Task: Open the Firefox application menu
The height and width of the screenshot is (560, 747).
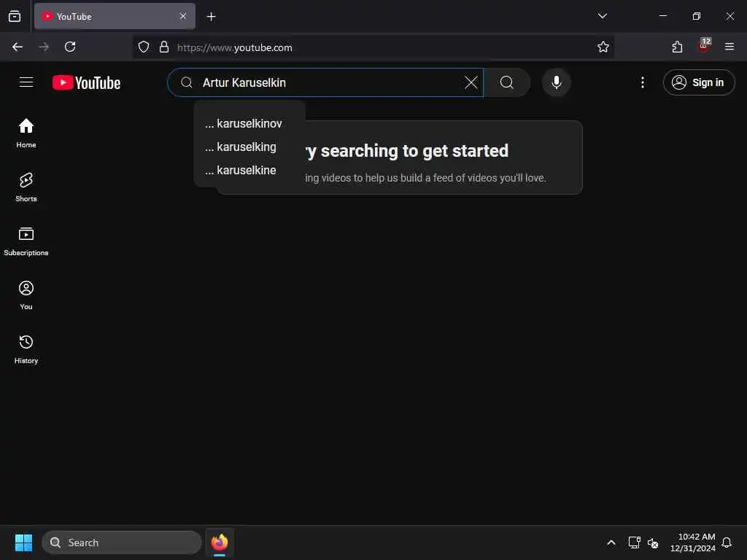Action: click(729, 47)
